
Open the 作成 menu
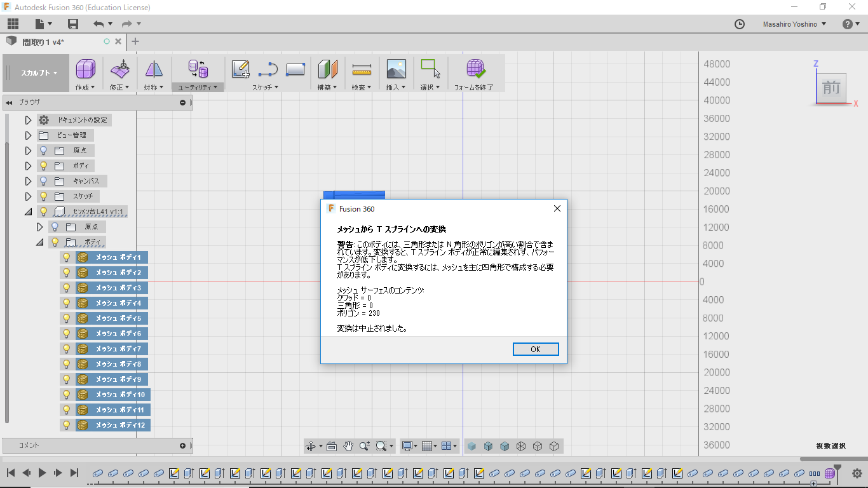85,87
